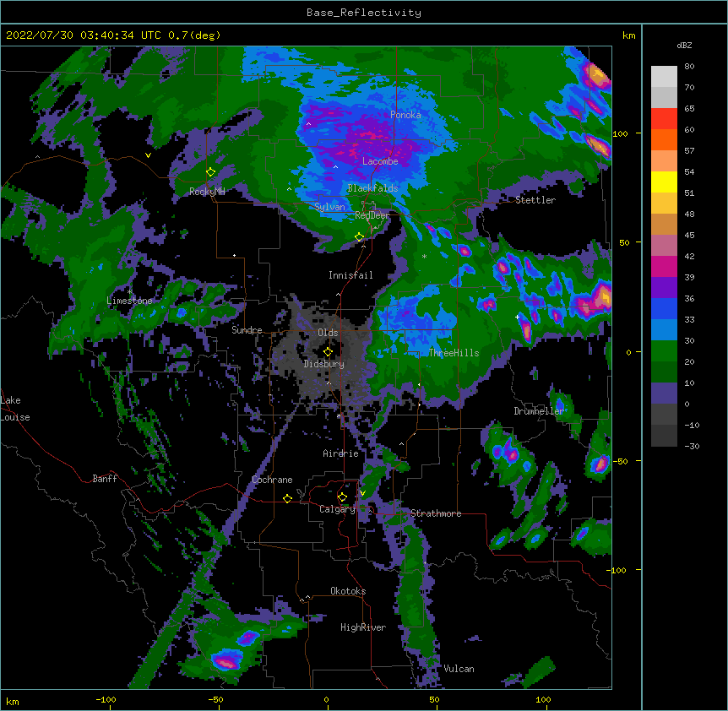Pick the magenta 42 dBZ legend swatch

point(664,266)
